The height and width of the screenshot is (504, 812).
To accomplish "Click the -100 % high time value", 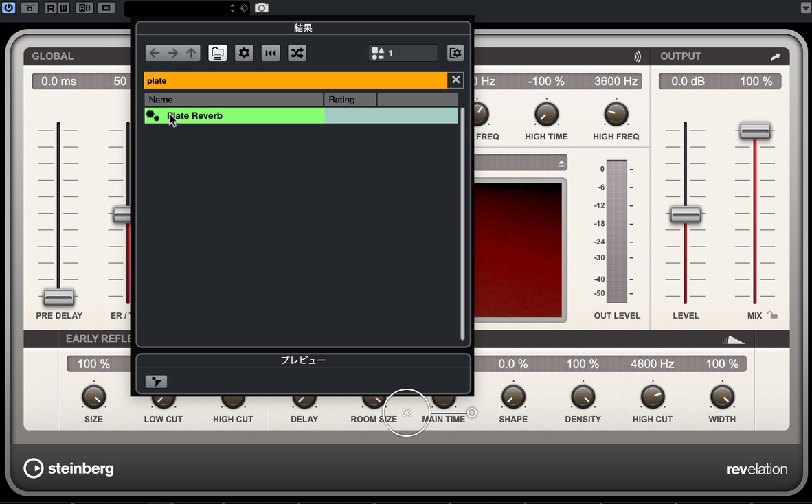I will point(546,81).
